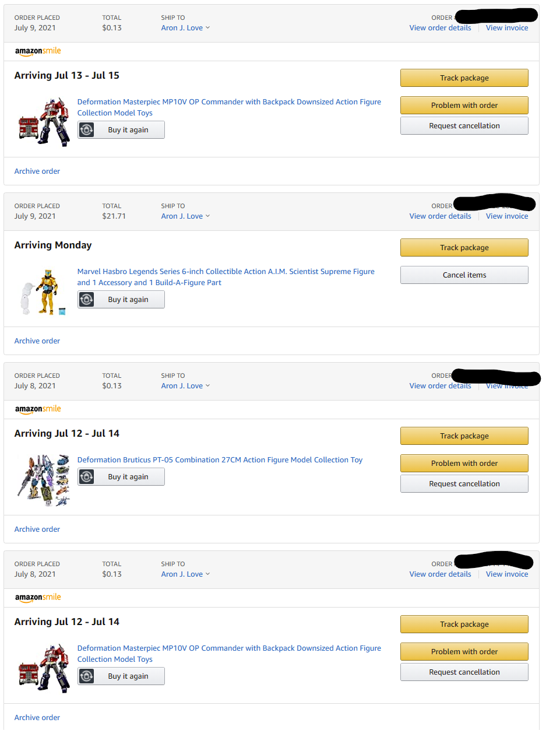Click the Buy it again icon for Bruticus toy
The width and height of the screenshot is (560, 730).
pos(87,477)
